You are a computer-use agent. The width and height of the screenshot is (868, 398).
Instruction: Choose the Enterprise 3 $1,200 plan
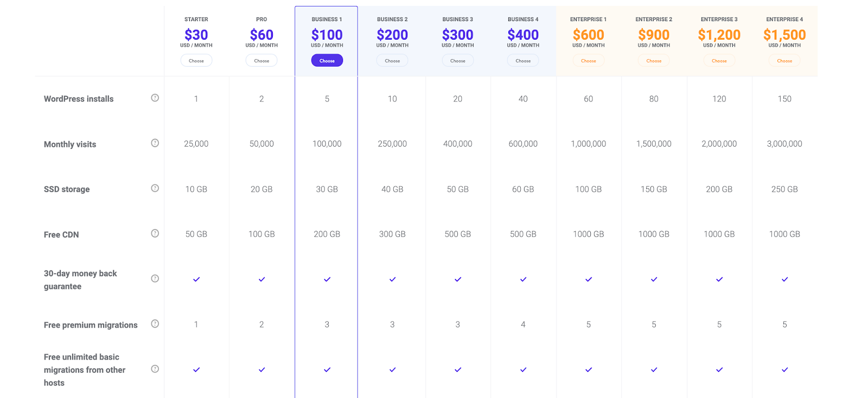(x=719, y=61)
